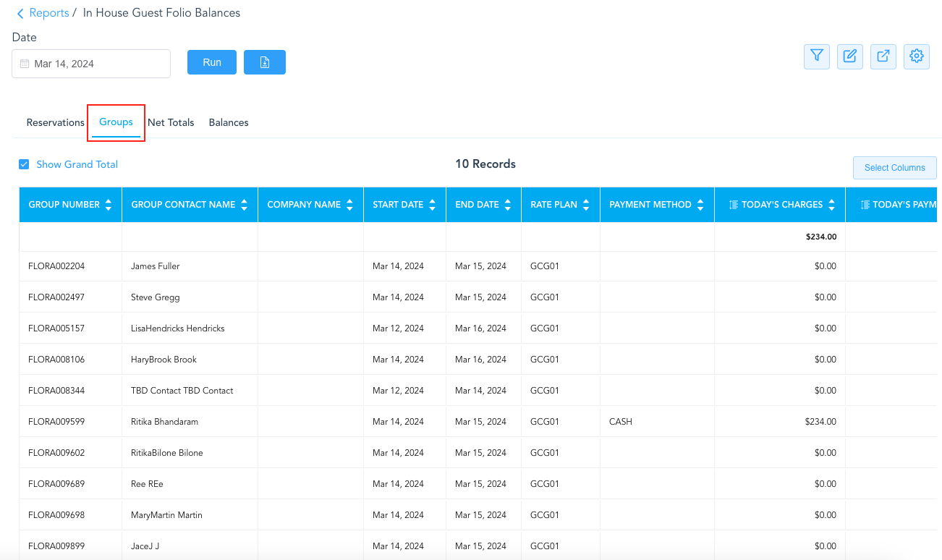Click TBD Contact's end date Mar 14, 2024
942x560 pixels.
(480, 391)
